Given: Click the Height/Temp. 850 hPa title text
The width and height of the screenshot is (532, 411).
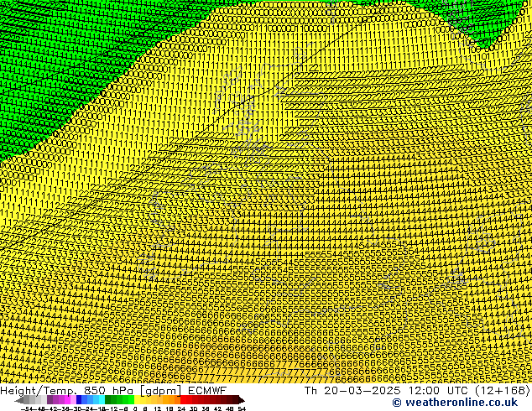Looking at the screenshot, I should pos(66,391).
